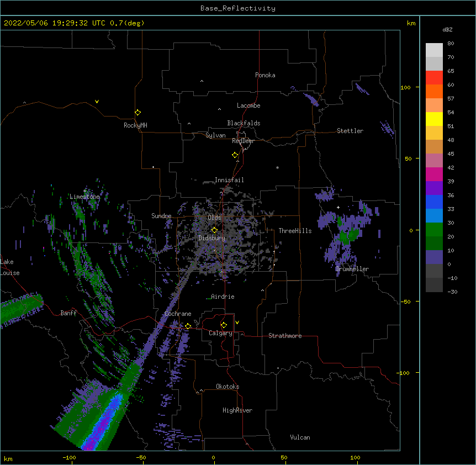Click the ThreeHills label
476x465 pixels.
[x=295, y=231]
